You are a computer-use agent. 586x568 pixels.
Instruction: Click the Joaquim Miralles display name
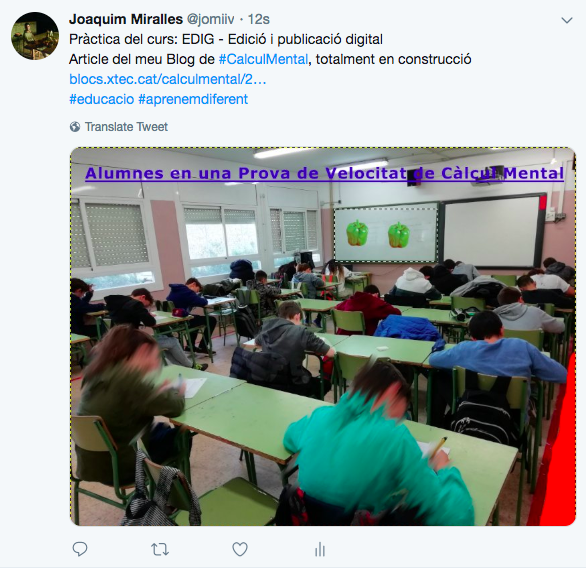[126, 19]
